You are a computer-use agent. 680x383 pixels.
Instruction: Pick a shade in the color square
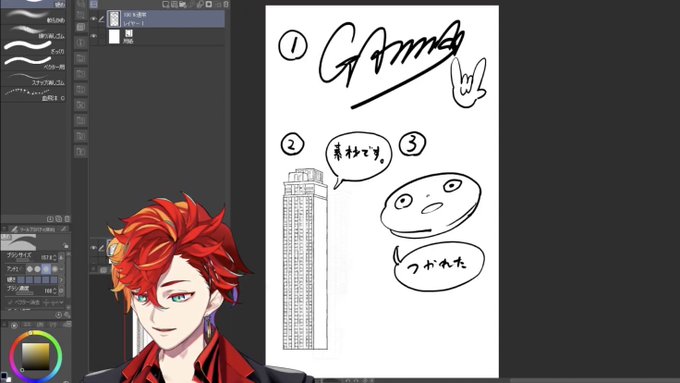click(x=36, y=356)
